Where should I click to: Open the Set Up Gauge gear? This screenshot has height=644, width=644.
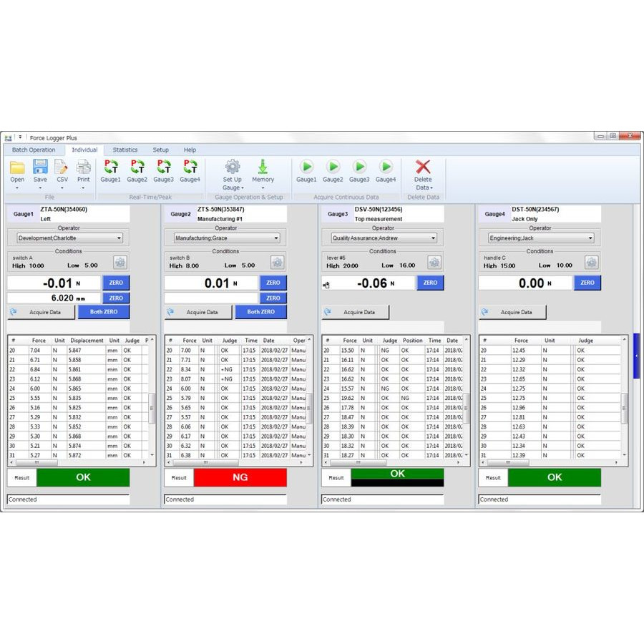tap(233, 167)
